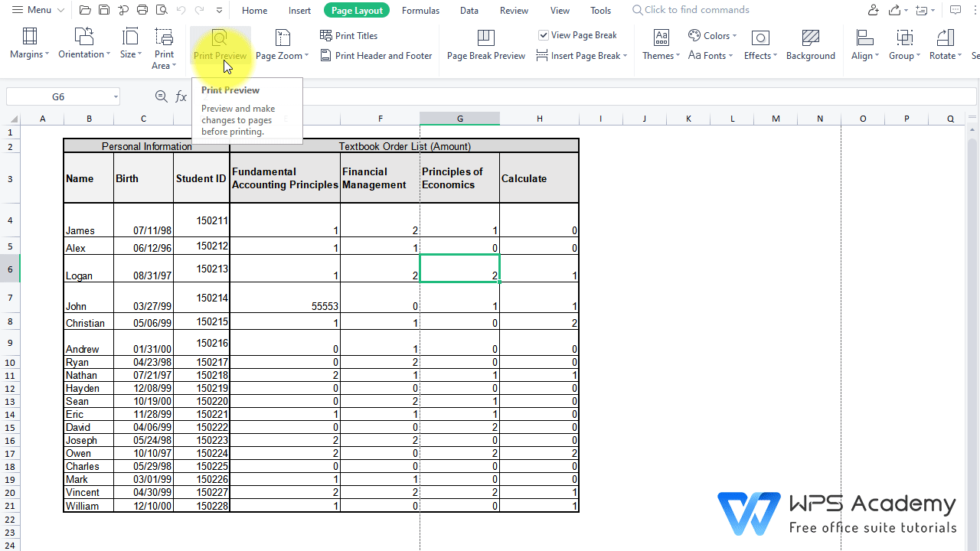Switch to Page Break Preview mode
This screenshot has width=980, height=551.
click(x=485, y=46)
